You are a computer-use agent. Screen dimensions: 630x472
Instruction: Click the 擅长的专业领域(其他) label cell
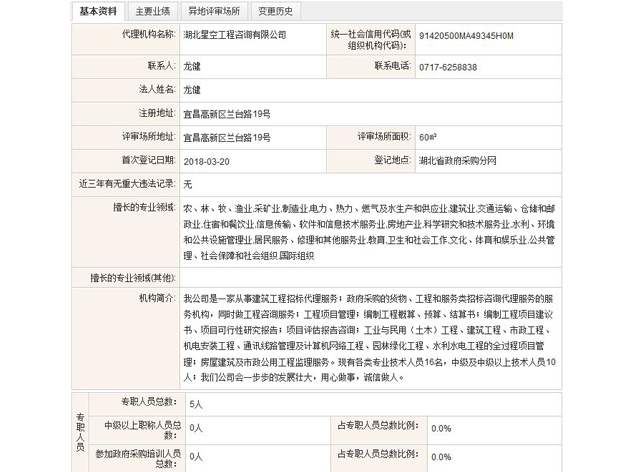[x=133, y=276]
